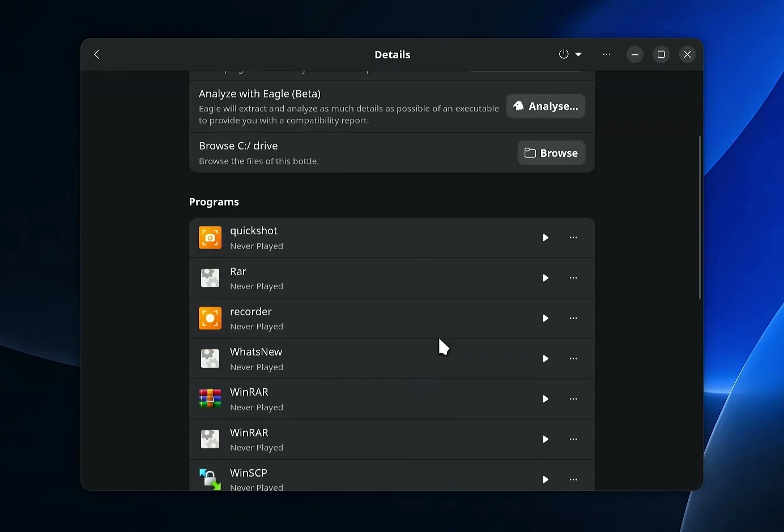The height and width of the screenshot is (532, 784).
Task: Click the colorful WinRAR books icon
Action: [x=210, y=399]
